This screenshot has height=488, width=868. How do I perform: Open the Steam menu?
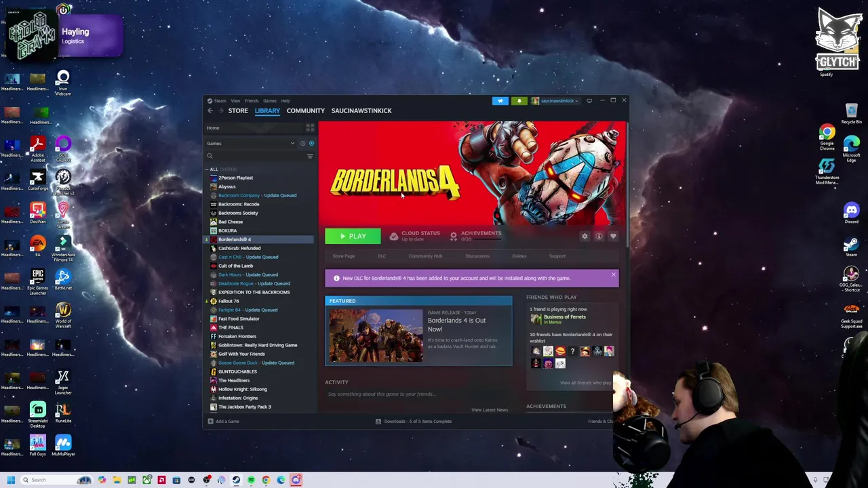220,101
